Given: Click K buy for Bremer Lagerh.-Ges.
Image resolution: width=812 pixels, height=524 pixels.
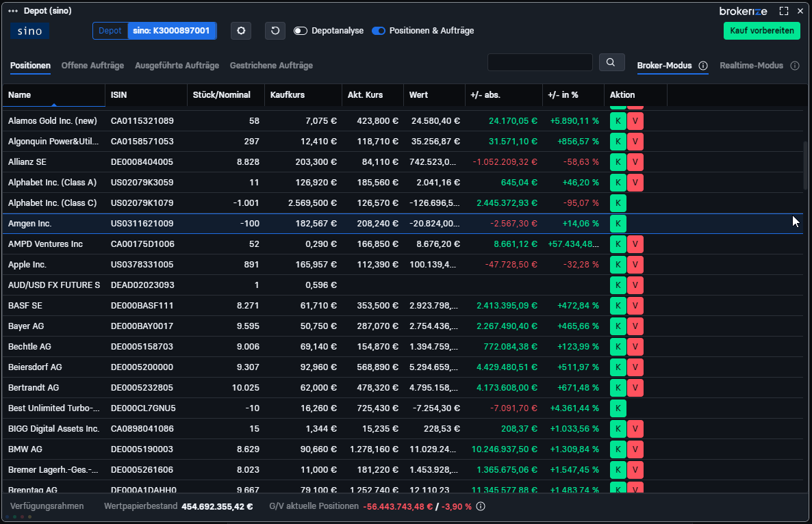Looking at the screenshot, I should [618, 470].
